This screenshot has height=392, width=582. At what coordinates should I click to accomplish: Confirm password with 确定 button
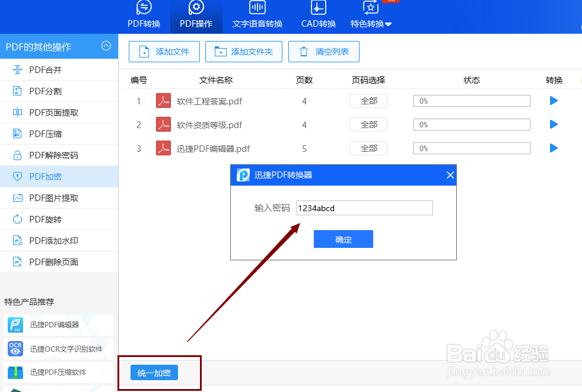[x=344, y=239]
